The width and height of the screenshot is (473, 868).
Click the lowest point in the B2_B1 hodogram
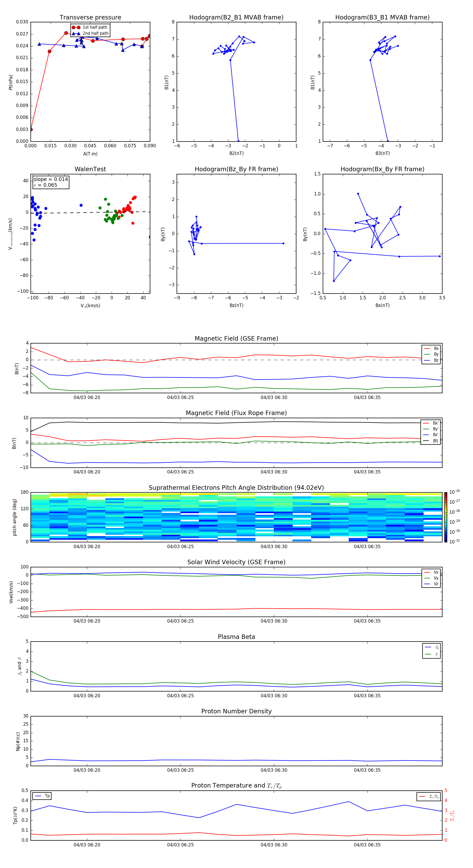(x=238, y=141)
